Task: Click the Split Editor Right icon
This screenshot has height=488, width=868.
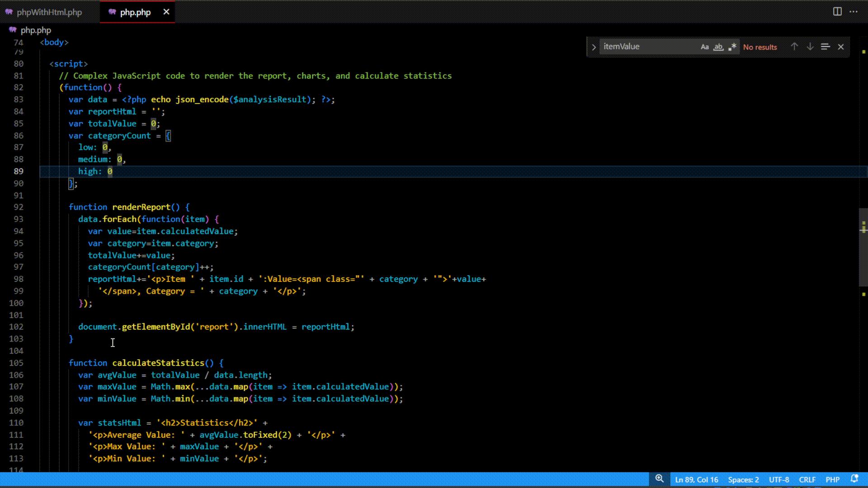Action: click(x=837, y=12)
